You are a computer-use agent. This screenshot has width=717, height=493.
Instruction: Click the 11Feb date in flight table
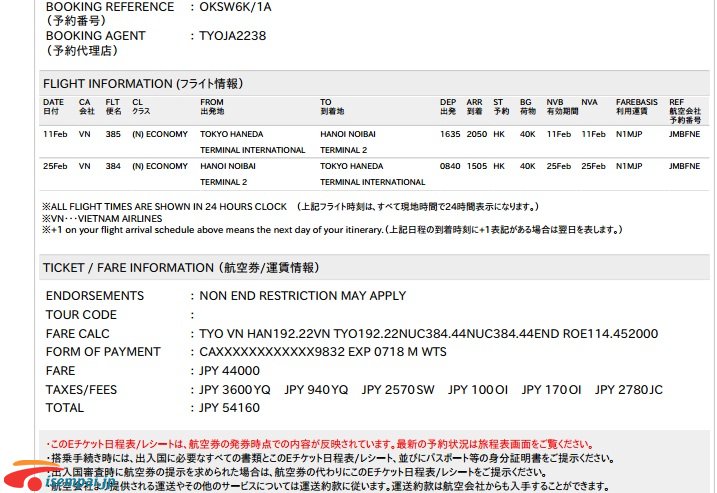click(x=55, y=134)
